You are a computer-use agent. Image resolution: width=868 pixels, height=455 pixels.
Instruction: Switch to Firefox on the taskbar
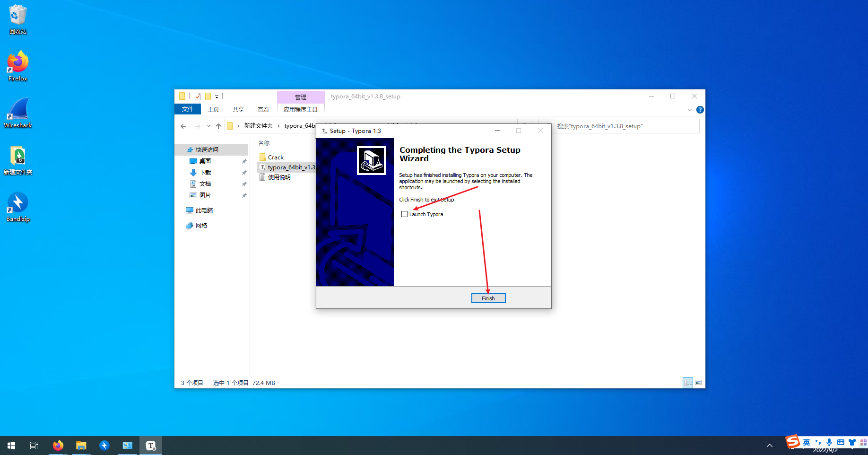pyautogui.click(x=58, y=446)
